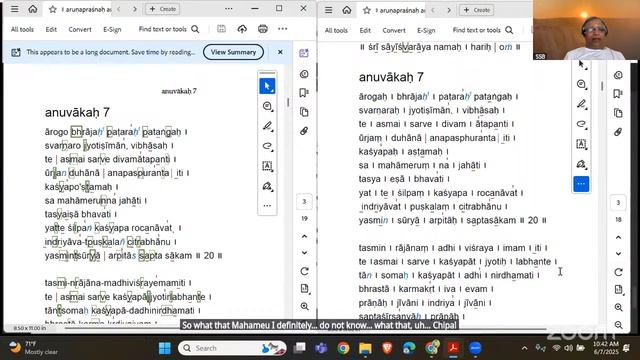Click the taskbar Search box
The image size is (640, 360).
click(232, 348)
